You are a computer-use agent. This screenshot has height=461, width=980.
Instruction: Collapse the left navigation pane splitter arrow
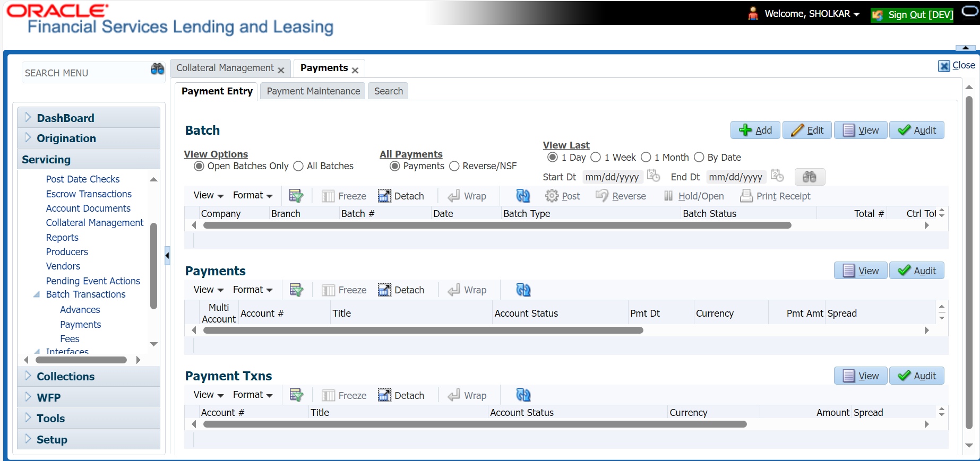click(167, 256)
